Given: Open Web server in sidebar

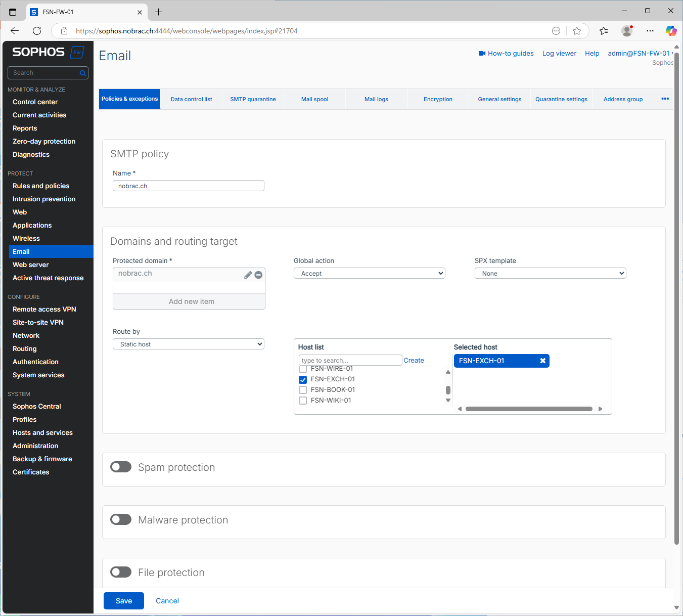Looking at the screenshot, I should (31, 265).
